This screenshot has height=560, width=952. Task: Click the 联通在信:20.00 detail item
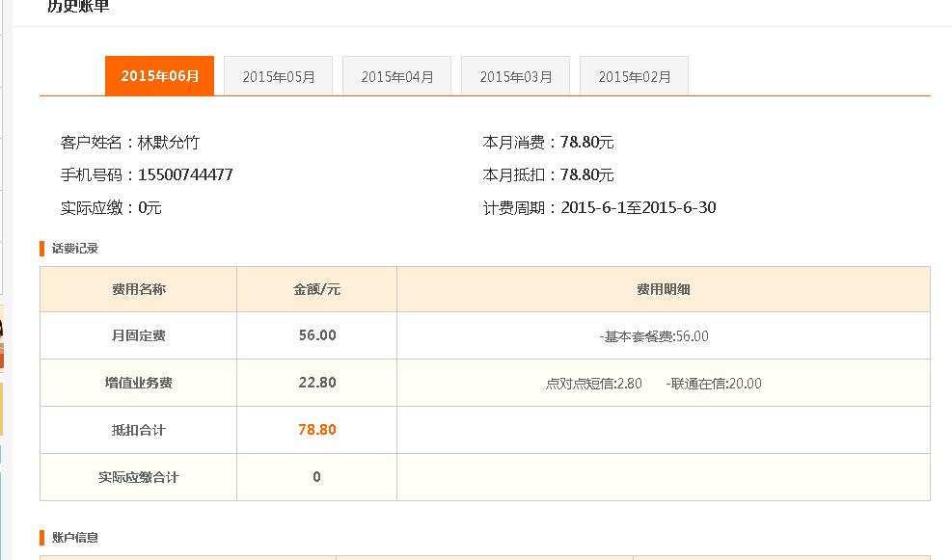(x=714, y=384)
